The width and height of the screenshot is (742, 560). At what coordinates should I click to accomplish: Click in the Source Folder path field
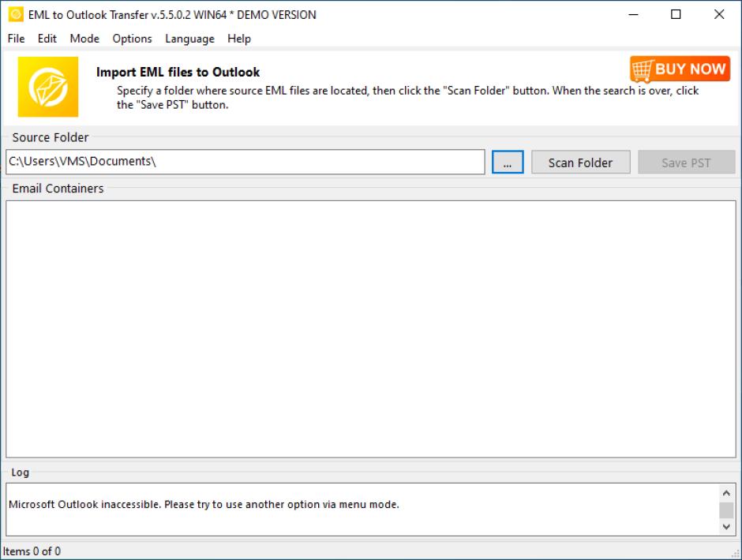click(x=245, y=162)
